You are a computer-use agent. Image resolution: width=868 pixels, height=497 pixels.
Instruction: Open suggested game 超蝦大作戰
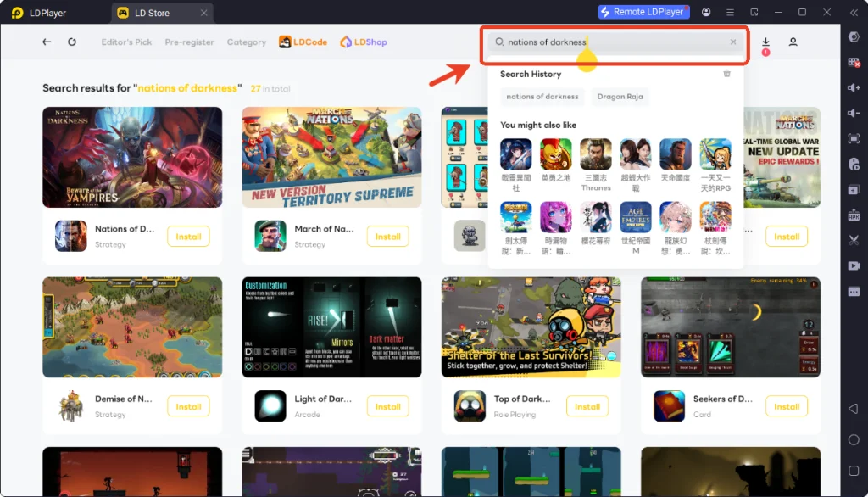tap(636, 165)
